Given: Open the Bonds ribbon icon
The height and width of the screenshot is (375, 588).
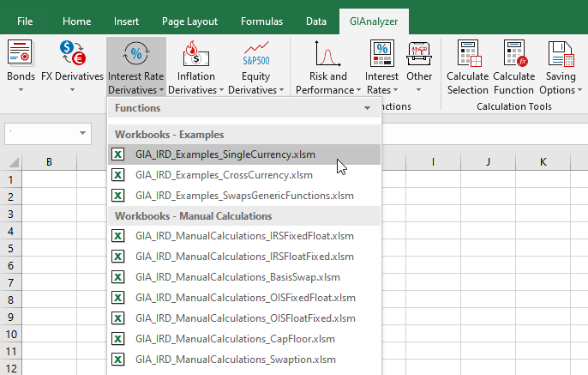Looking at the screenshot, I should [21, 53].
